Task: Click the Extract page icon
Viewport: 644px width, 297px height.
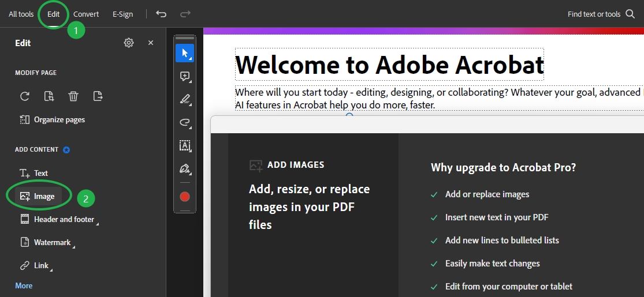Action: point(98,96)
